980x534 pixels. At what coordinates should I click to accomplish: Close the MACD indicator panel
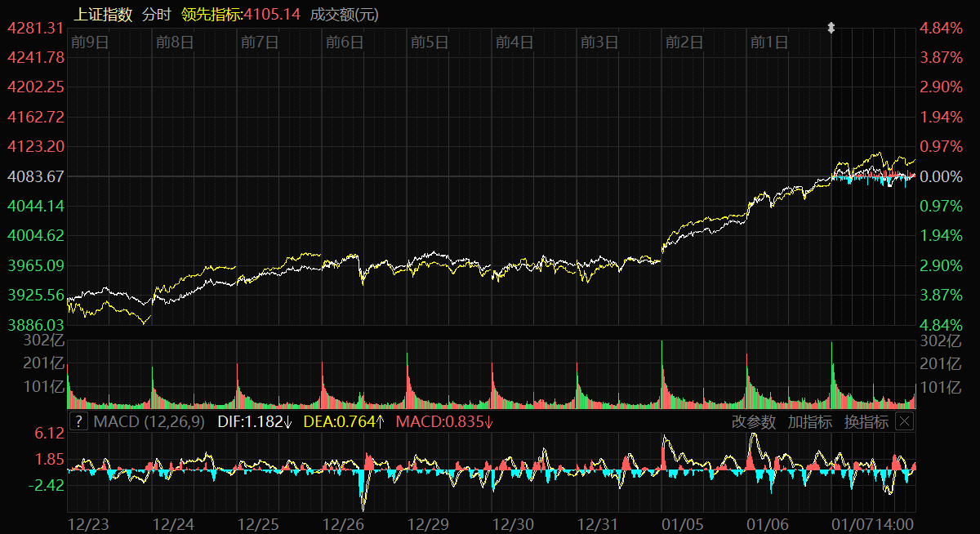(904, 421)
